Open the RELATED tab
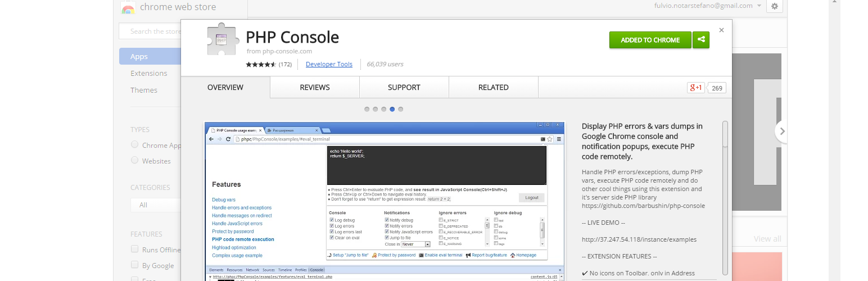This screenshot has width=868, height=281. (494, 88)
